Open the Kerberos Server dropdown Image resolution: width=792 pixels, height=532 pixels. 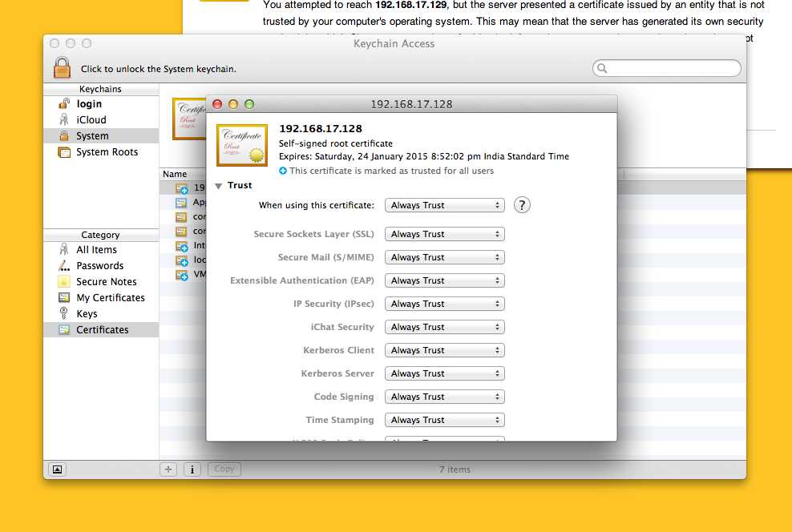pyautogui.click(x=444, y=373)
